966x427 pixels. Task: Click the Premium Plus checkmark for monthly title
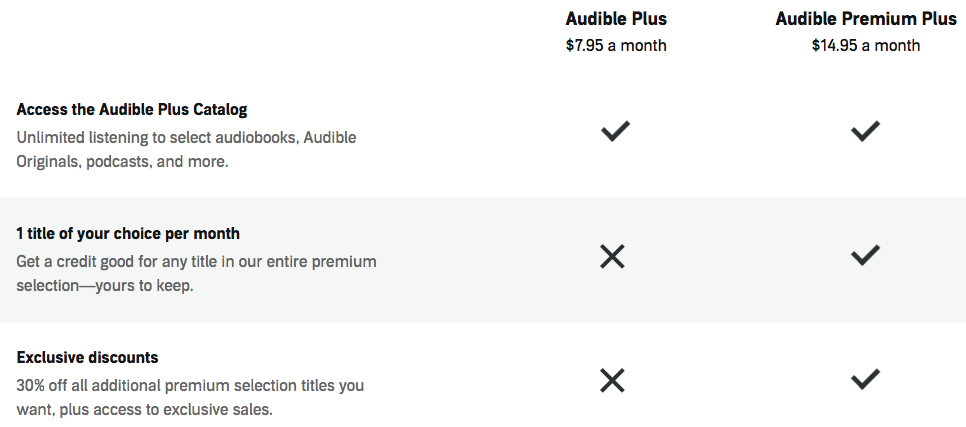[x=865, y=255]
